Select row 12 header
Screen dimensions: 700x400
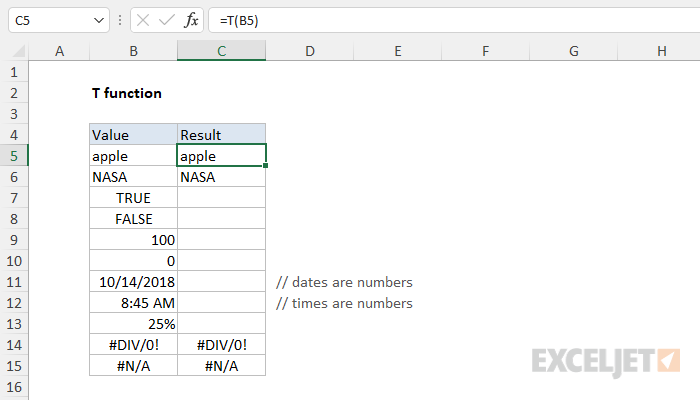[14, 303]
